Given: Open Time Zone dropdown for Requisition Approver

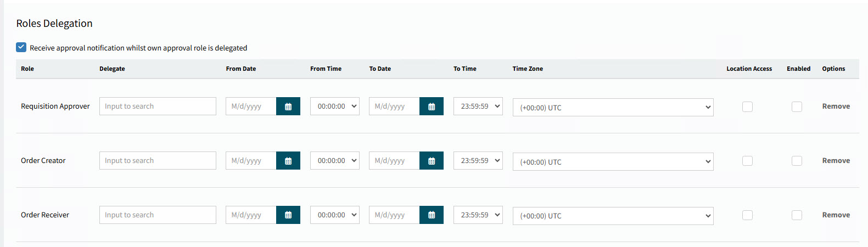Looking at the screenshot, I should (x=613, y=108).
